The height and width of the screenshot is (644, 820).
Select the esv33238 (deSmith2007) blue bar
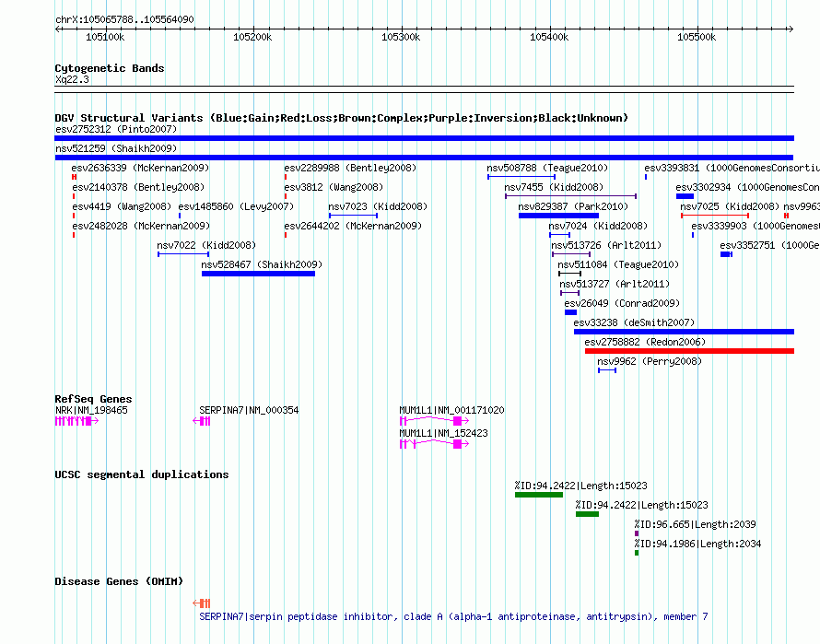coord(684,332)
